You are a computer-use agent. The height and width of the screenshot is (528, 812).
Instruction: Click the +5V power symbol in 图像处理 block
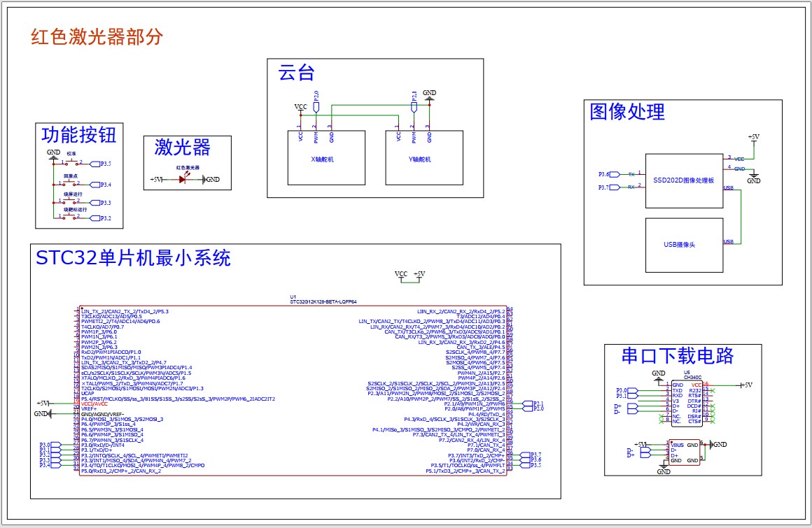(754, 138)
